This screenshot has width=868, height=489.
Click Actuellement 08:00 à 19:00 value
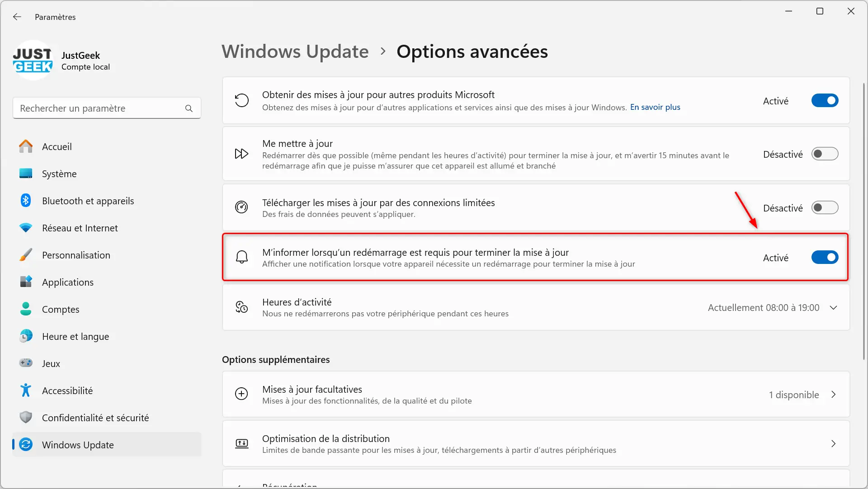[763, 307]
